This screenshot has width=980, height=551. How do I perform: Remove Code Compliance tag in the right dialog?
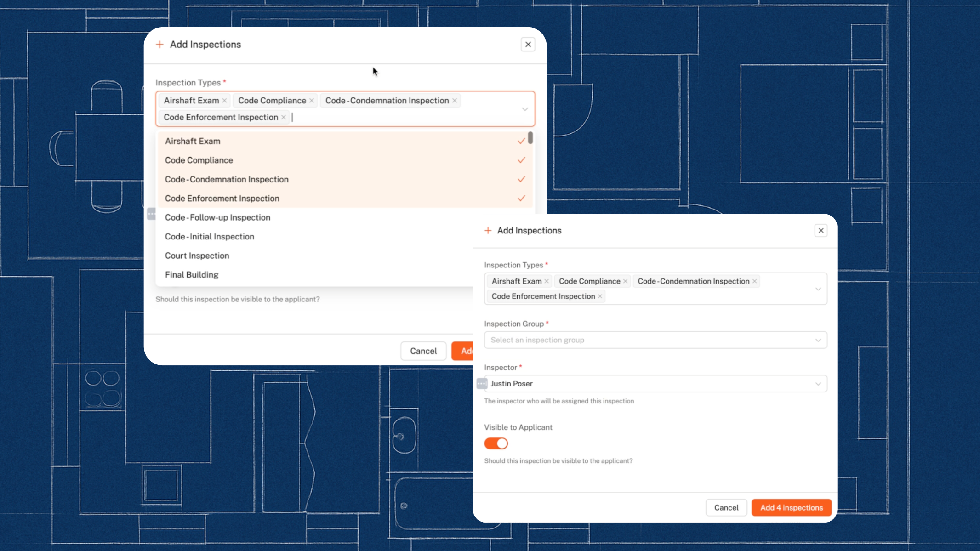(625, 281)
